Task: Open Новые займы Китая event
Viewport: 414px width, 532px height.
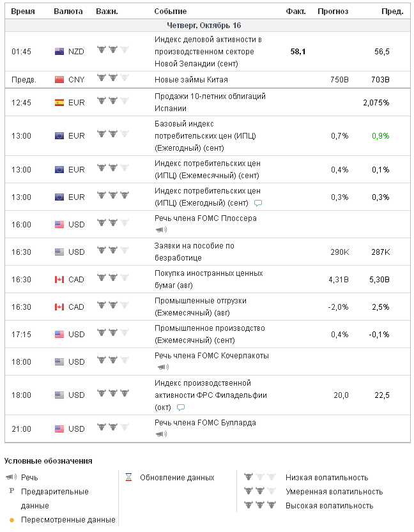Action: (191, 80)
